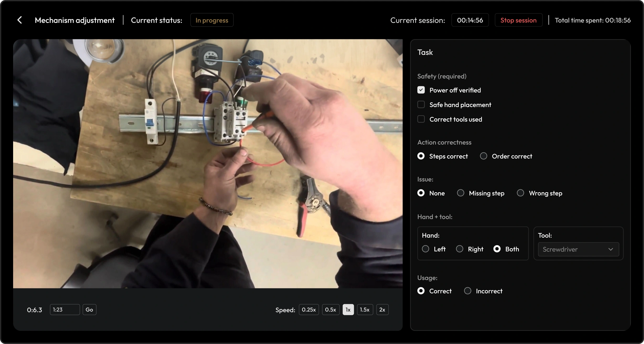Mark the issue as Wrong step
Viewport: 644px width, 344px height.
point(520,193)
